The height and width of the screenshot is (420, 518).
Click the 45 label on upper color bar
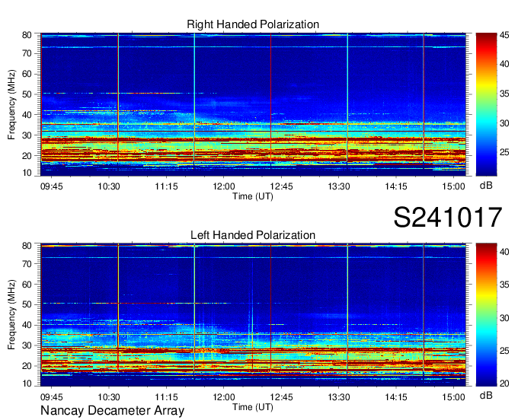504,35
